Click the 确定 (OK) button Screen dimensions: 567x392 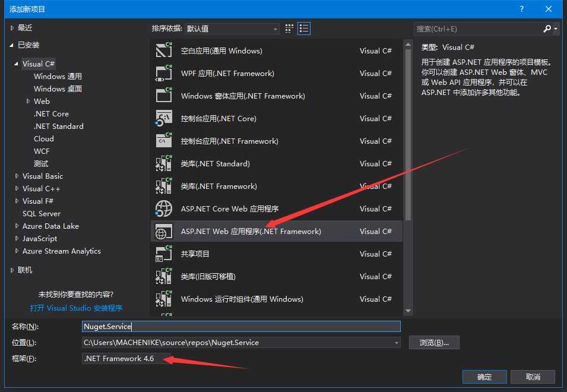pos(484,377)
